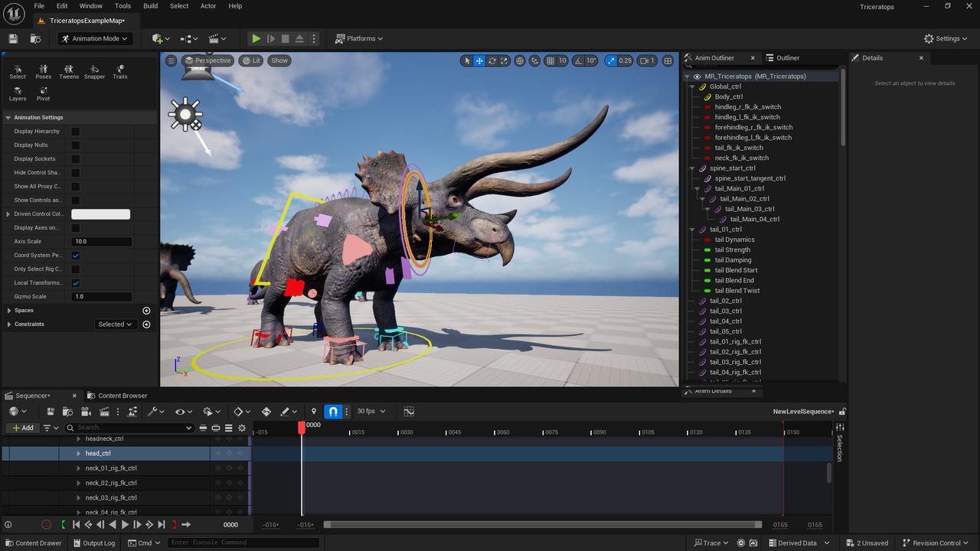Open Sequencer keyframe diamond dropdown
Image resolution: width=980 pixels, height=551 pixels.
tap(242, 411)
